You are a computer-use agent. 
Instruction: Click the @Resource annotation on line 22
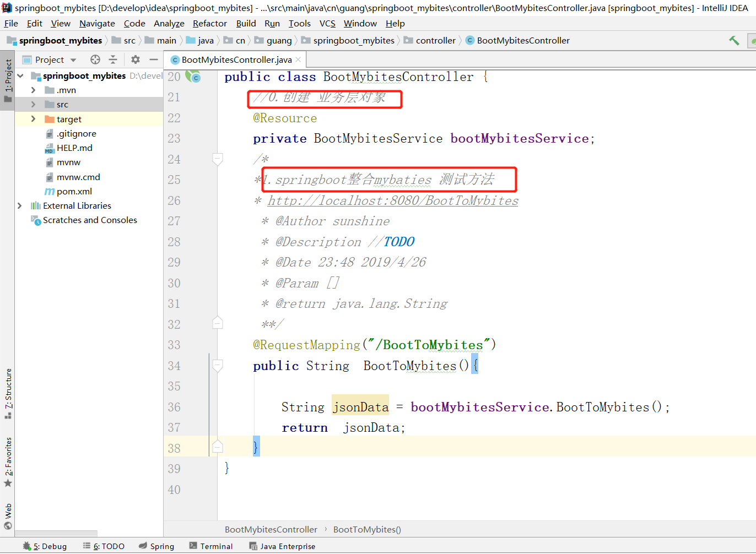[x=285, y=118]
